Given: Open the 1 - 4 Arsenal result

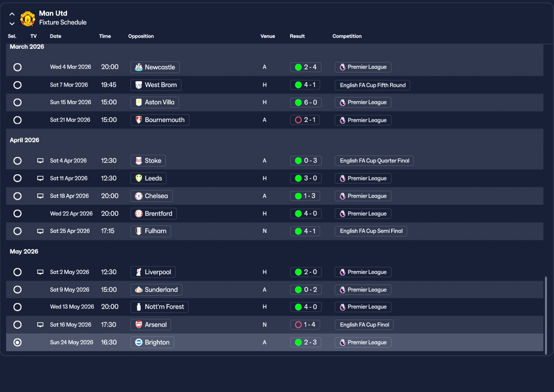Looking at the screenshot, I should 306,325.
